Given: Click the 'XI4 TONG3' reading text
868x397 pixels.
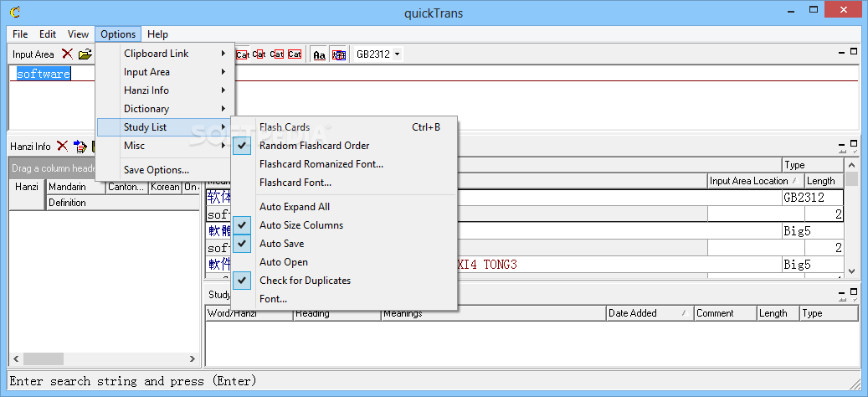Looking at the screenshot, I should click(487, 265).
